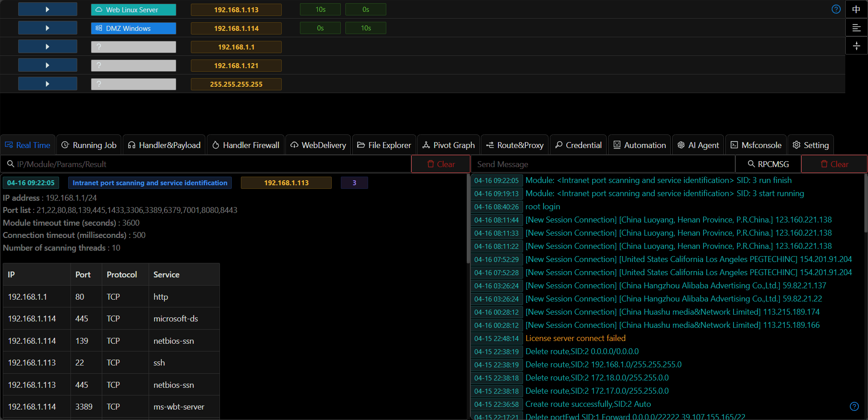This screenshot has height=420, width=868.
Task: Click the text alignment lines icon
Action: pyautogui.click(x=856, y=28)
